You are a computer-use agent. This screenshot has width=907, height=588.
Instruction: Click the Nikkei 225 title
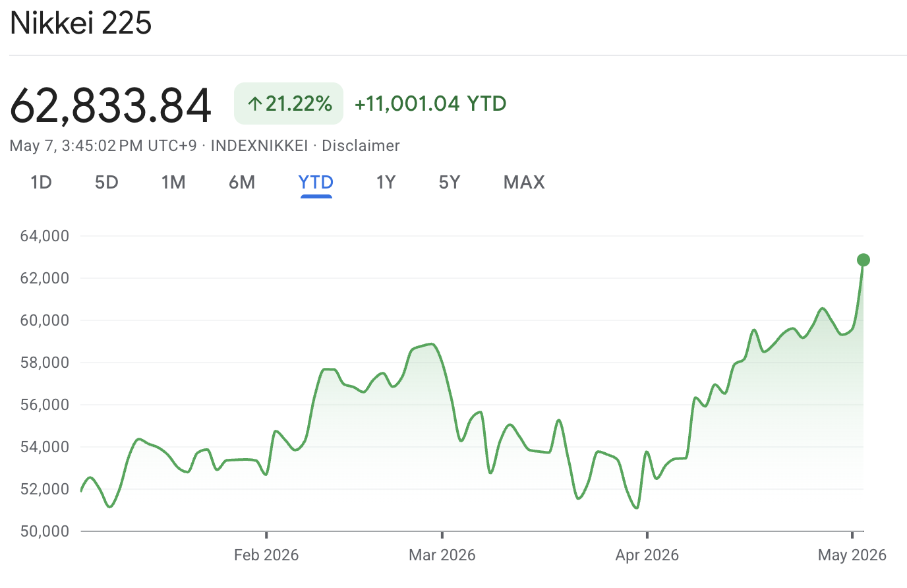tap(81, 23)
